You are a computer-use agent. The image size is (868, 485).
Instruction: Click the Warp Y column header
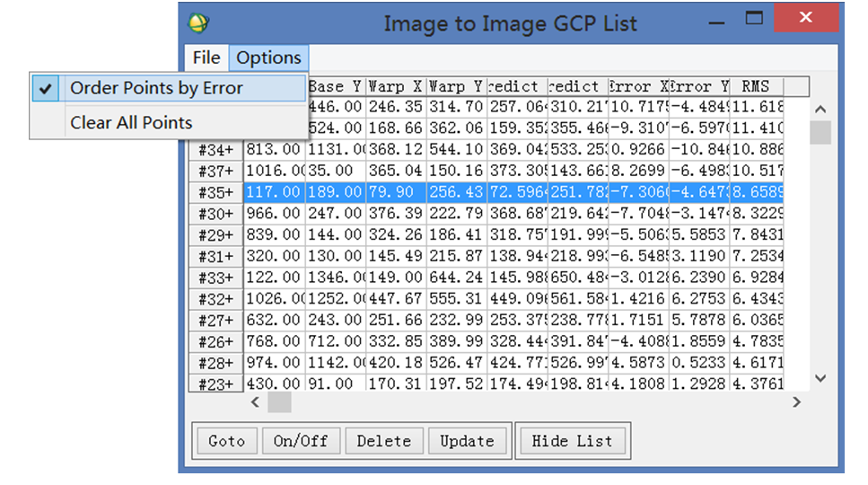click(x=457, y=86)
